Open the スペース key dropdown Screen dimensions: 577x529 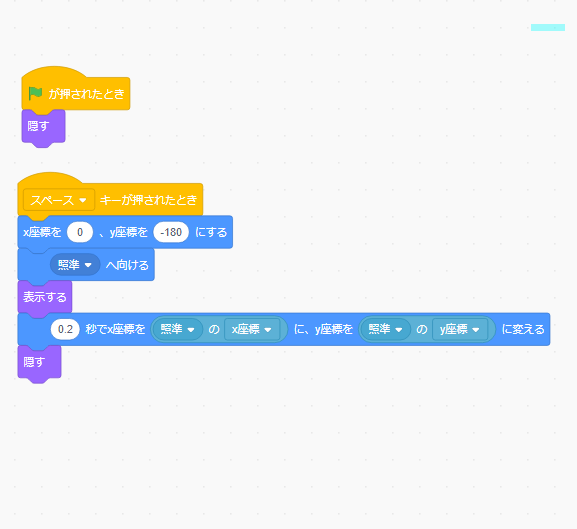point(59,200)
